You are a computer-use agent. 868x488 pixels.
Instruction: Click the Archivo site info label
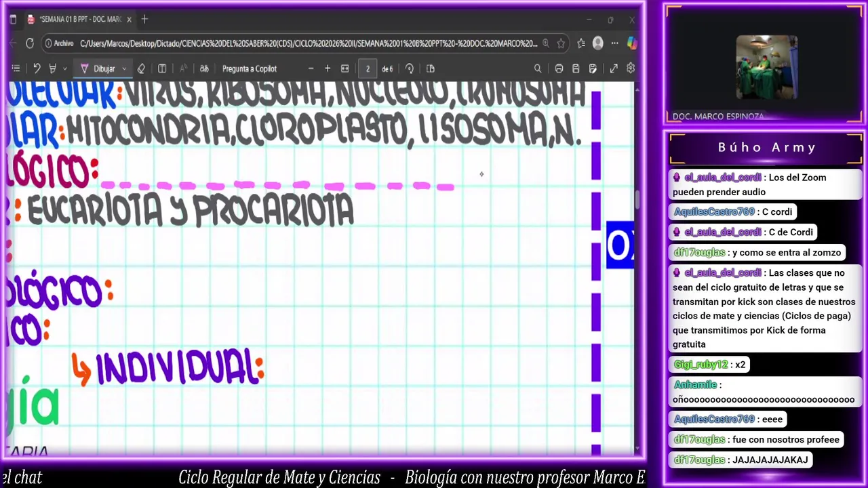point(59,43)
